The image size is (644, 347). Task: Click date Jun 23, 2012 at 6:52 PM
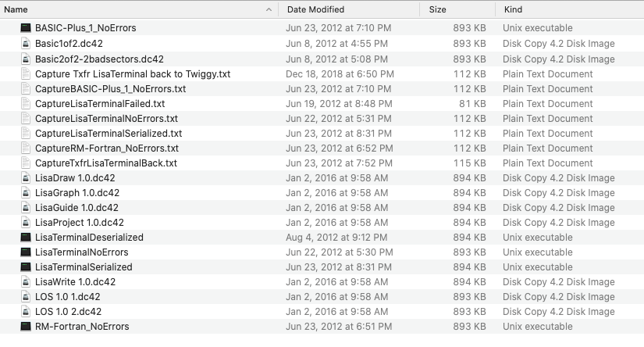340,148
